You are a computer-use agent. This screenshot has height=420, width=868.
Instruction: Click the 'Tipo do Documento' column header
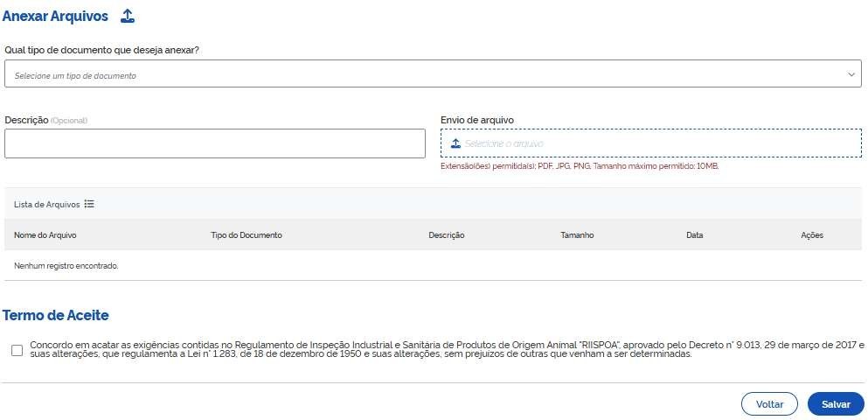[x=247, y=235]
